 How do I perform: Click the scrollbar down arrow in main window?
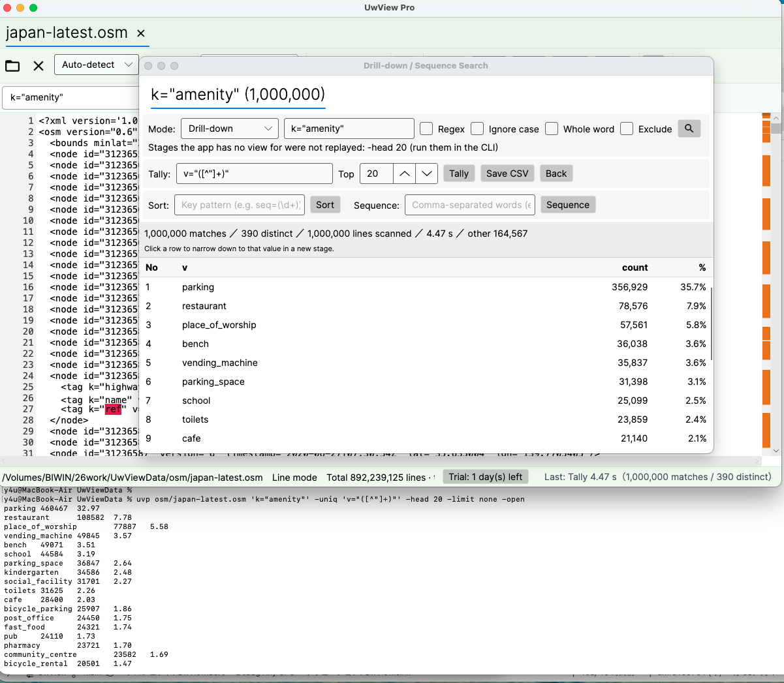tap(776, 451)
